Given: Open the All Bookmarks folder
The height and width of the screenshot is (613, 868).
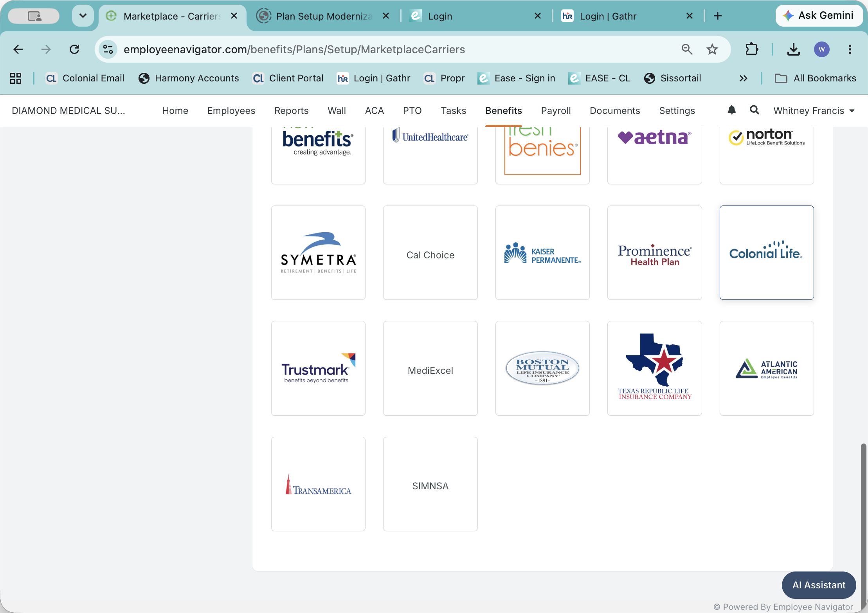Looking at the screenshot, I should [x=816, y=78].
